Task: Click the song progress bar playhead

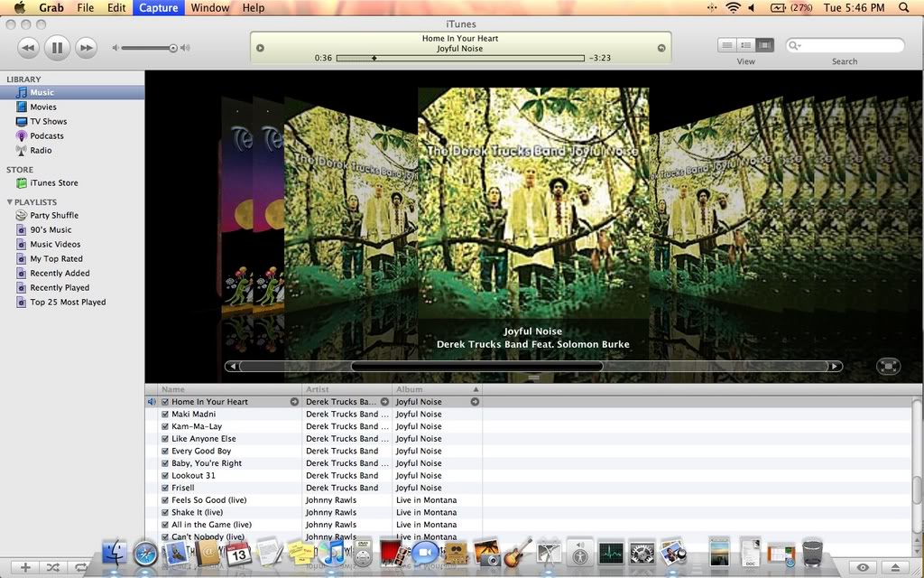Action: click(374, 58)
